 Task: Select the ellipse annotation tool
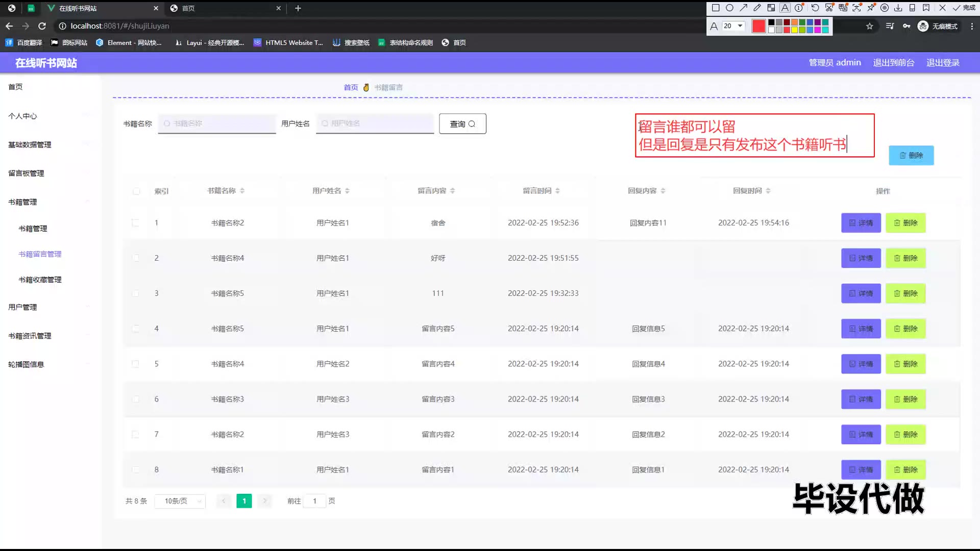coord(729,8)
